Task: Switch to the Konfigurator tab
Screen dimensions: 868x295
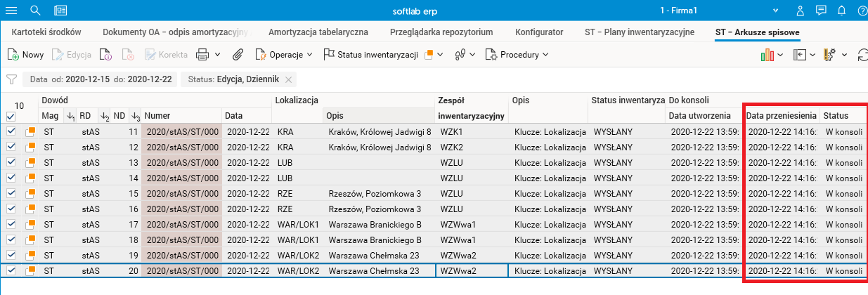Action: [x=538, y=32]
